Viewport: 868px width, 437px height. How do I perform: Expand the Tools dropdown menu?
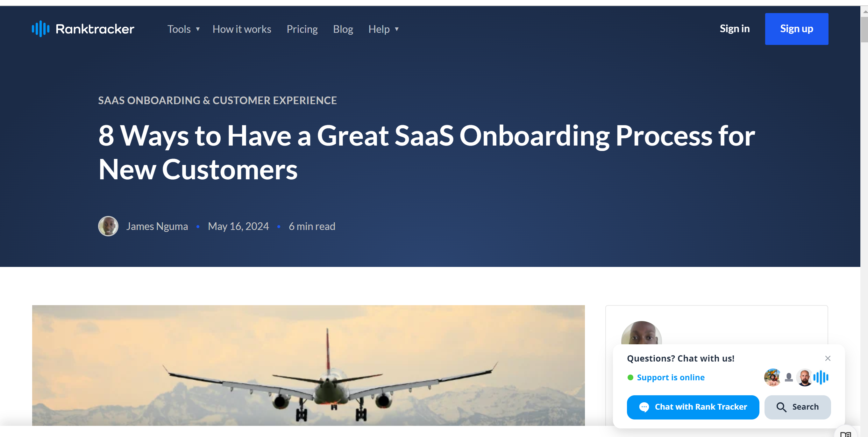(x=184, y=29)
